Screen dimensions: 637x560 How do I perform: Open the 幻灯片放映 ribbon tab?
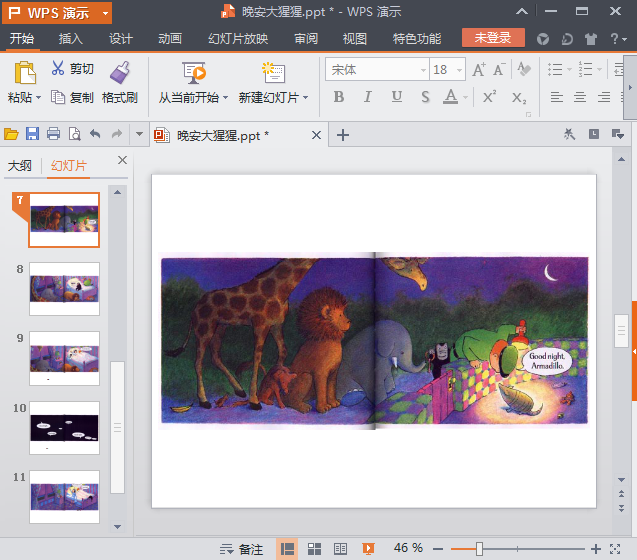pos(238,39)
